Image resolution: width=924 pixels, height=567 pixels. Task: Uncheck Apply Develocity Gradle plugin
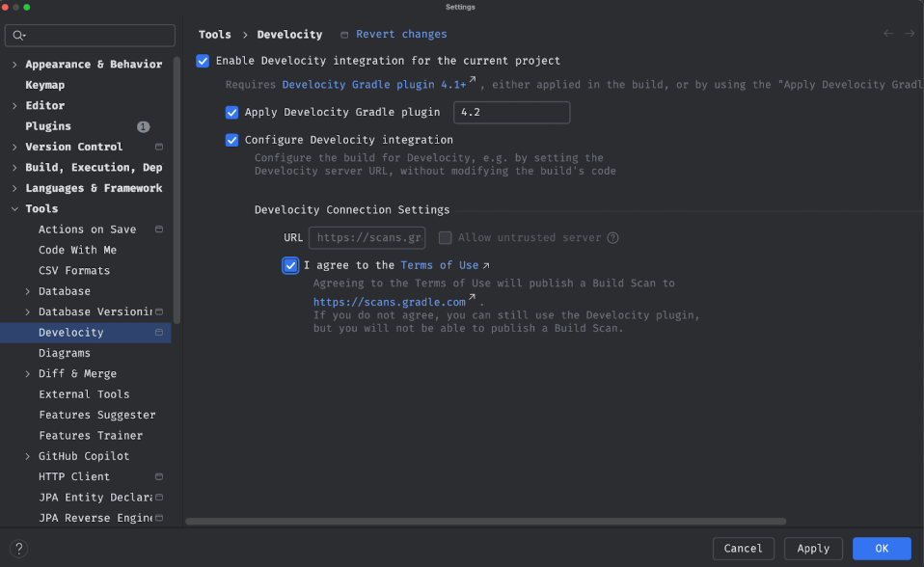(231, 113)
